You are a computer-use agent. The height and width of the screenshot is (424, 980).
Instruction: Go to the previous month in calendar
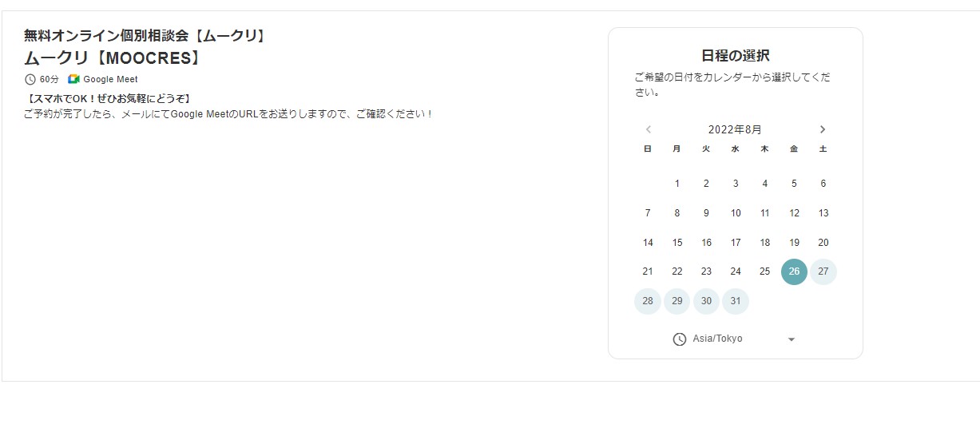pyautogui.click(x=649, y=129)
